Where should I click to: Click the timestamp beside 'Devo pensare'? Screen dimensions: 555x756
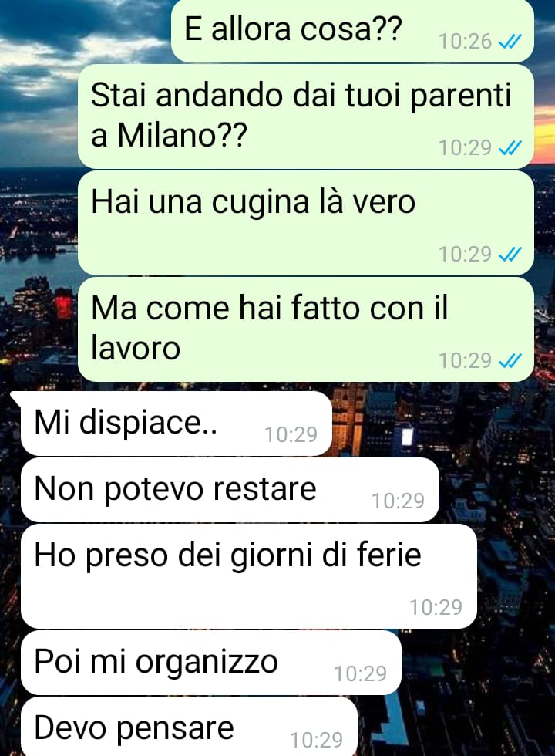[317, 740]
